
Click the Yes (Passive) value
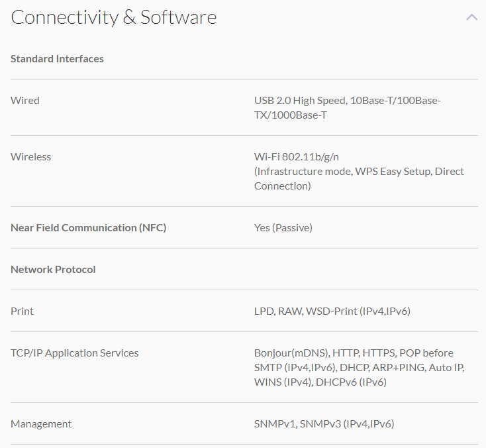[x=283, y=228]
